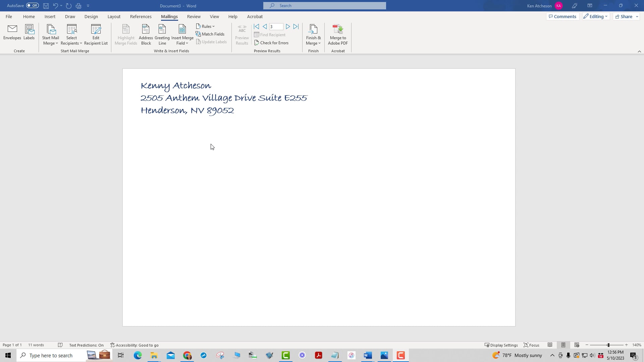The width and height of the screenshot is (644, 362).
Task: Jump to the first record
Action: pyautogui.click(x=257, y=26)
